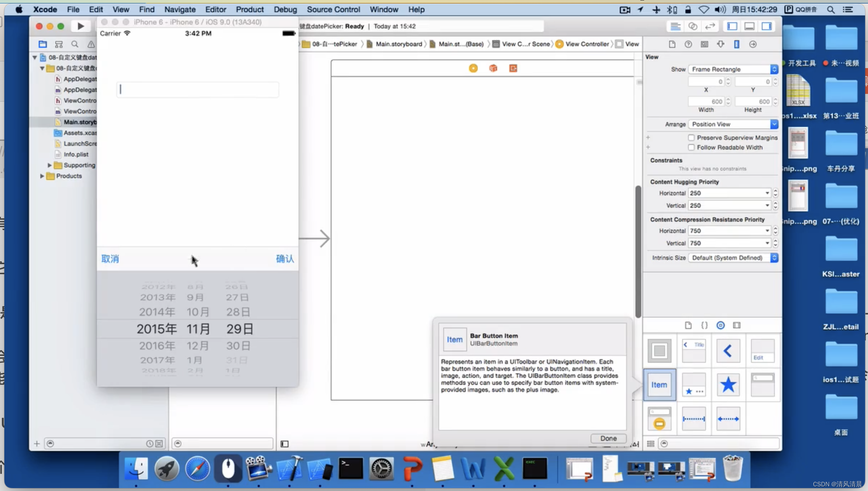The width and height of the screenshot is (868, 491).
Task: Click the object library filter field
Action: click(719, 444)
